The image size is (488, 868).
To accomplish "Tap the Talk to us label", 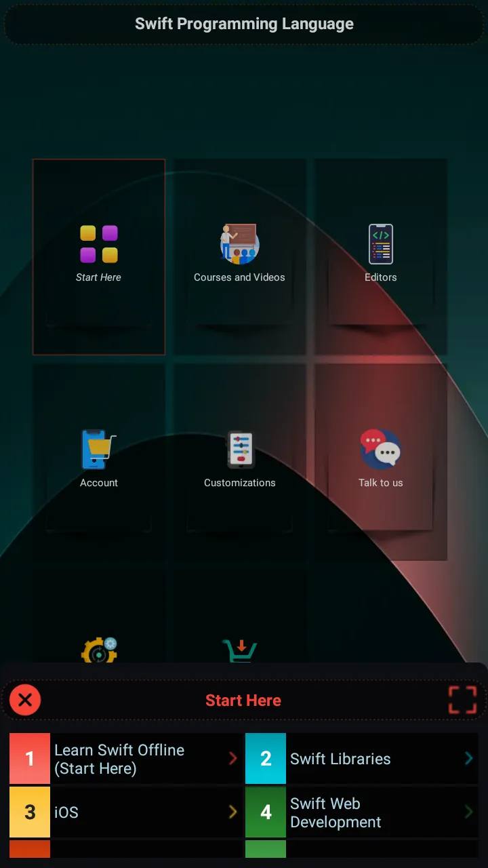I will coord(381,483).
